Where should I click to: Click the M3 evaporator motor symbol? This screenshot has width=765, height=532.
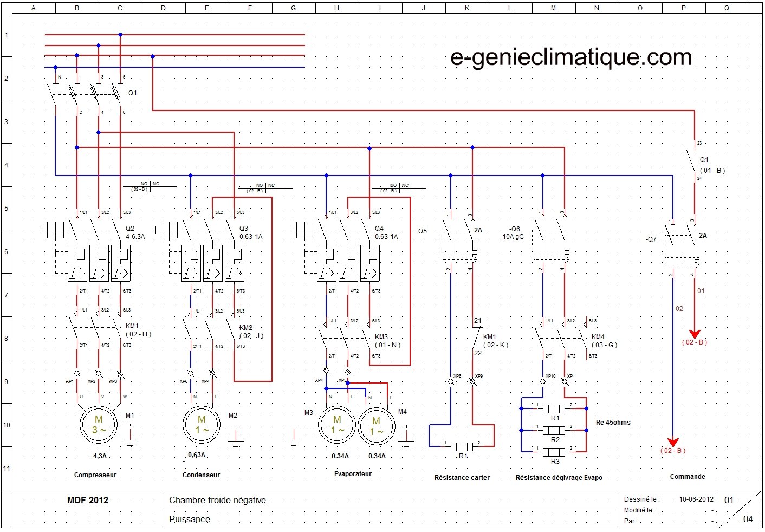pos(336,425)
